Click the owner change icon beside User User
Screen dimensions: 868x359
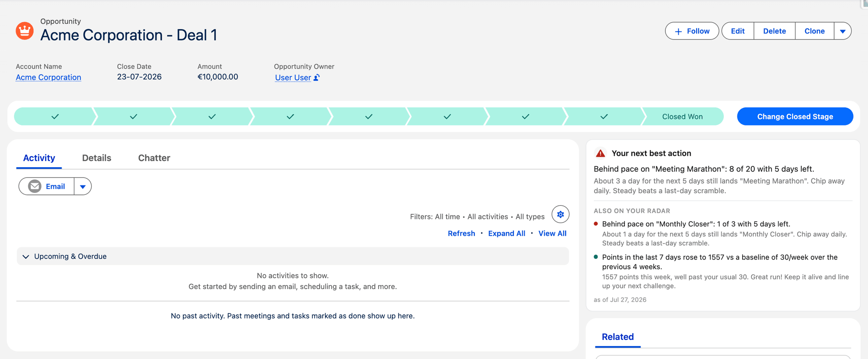(317, 78)
